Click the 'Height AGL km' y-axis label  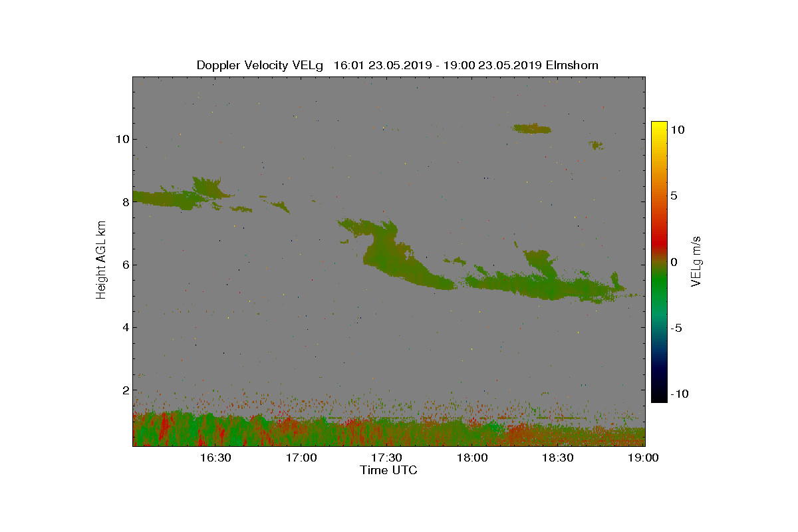(101, 259)
